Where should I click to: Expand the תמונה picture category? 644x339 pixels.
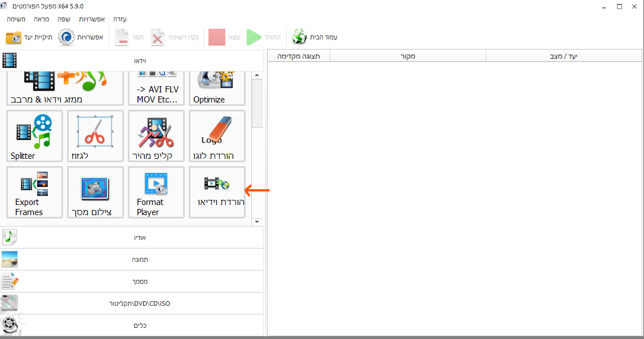[x=132, y=260]
